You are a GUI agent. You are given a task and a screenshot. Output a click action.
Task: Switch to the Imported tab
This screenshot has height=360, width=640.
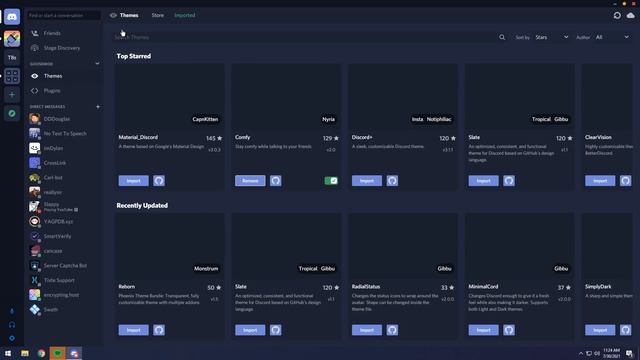pyautogui.click(x=184, y=15)
